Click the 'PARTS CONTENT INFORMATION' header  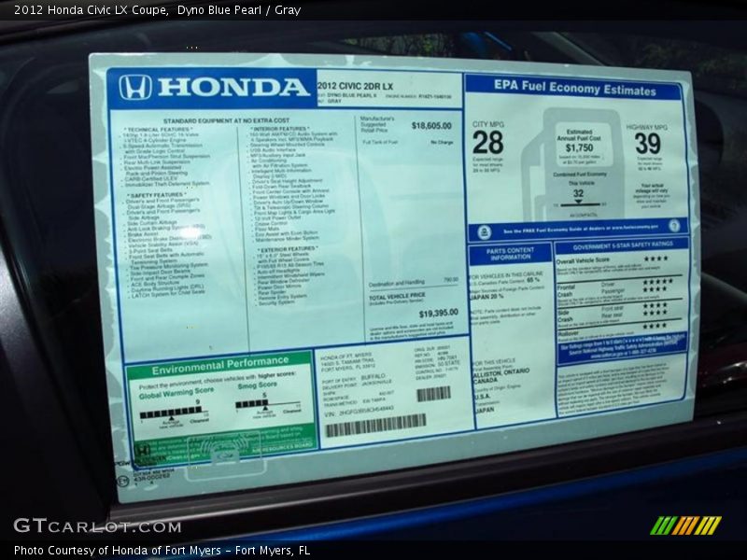coord(510,253)
